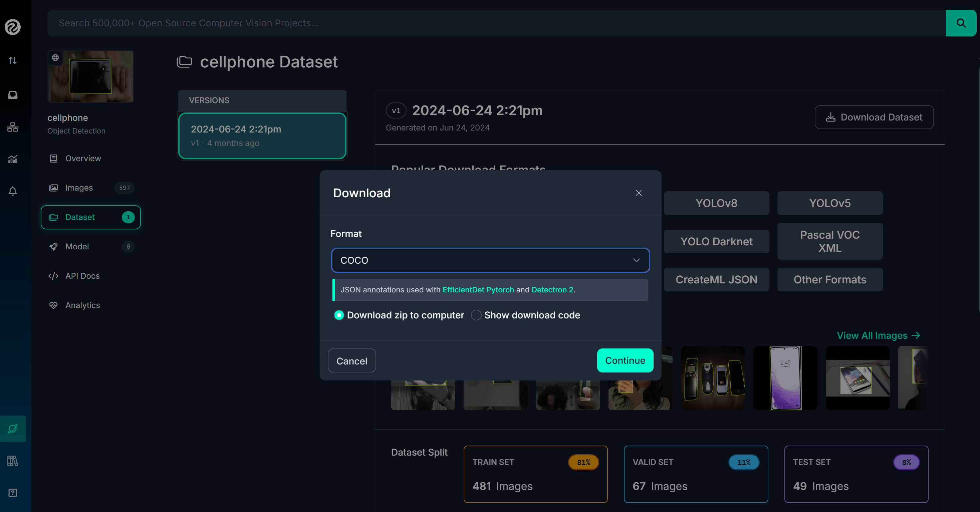Select the 2024-06-24 2:21pm version card
Screen dimensions: 980x512
(x=262, y=136)
